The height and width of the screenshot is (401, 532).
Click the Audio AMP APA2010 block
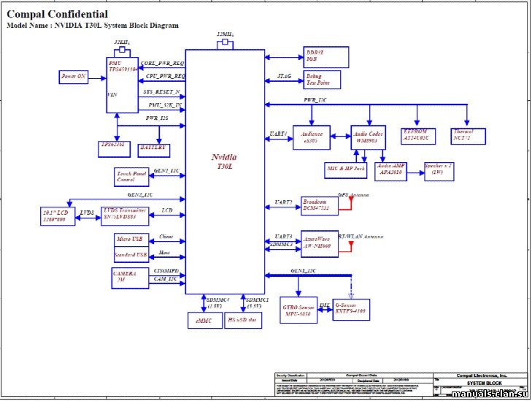(x=390, y=172)
